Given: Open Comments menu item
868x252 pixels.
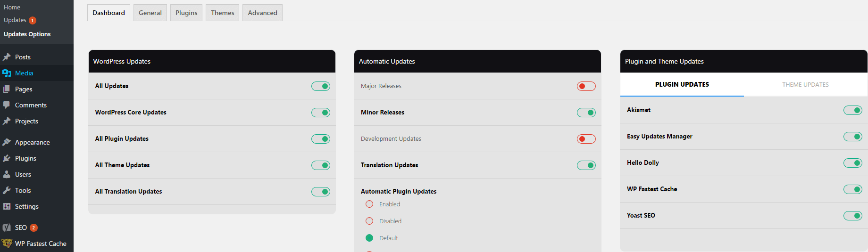Looking at the screenshot, I should (37, 105).
